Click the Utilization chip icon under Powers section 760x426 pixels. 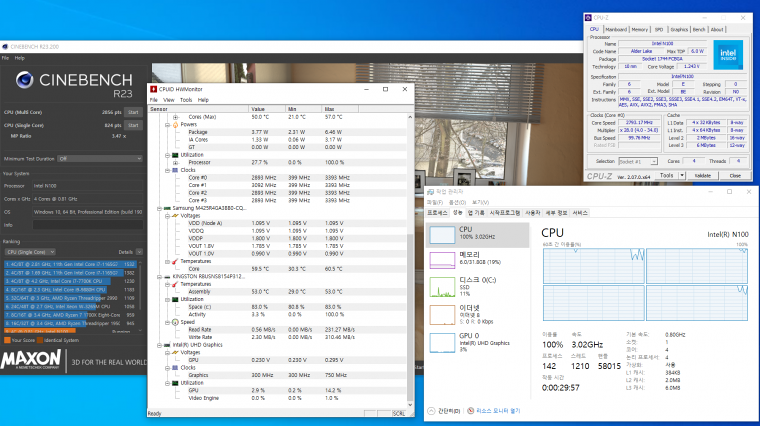pyautogui.click(x=175, y=155)
